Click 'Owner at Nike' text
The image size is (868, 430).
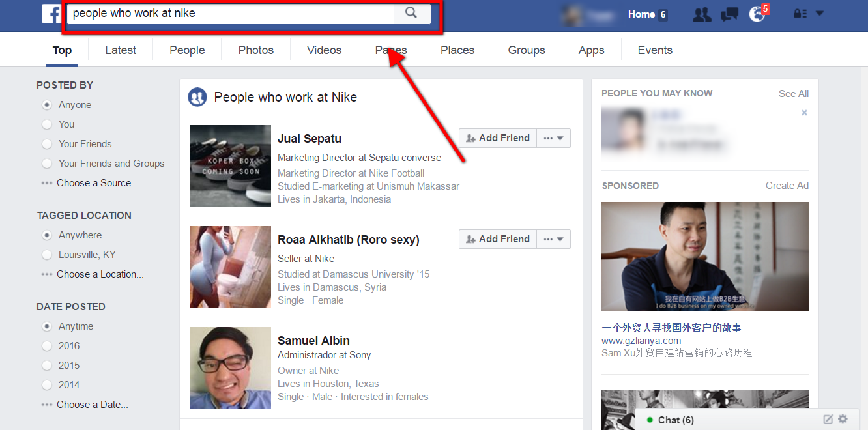click(308, 371)
